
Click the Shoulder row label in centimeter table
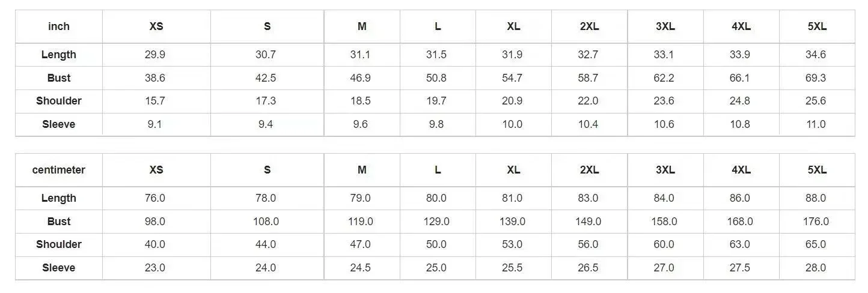pyautogui.click(x=59, y=244)
